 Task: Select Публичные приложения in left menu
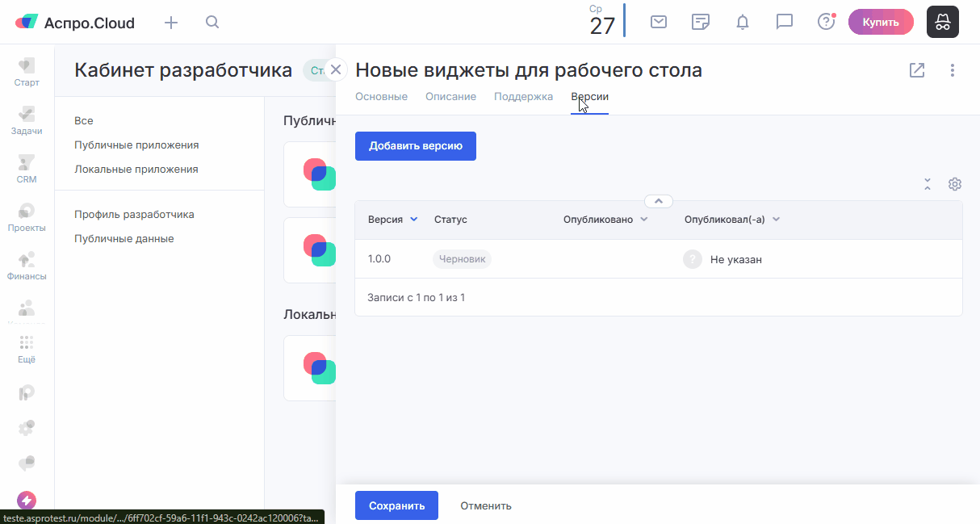136,145
